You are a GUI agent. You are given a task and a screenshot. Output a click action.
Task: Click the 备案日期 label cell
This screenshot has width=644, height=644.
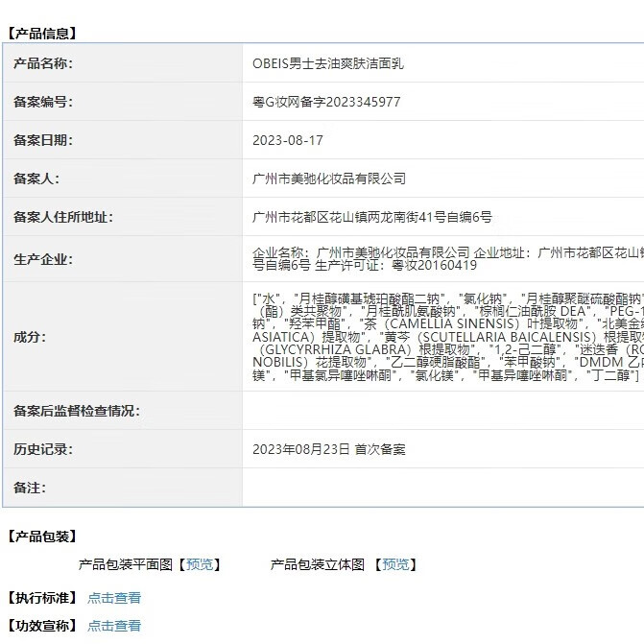coord(123,140)
